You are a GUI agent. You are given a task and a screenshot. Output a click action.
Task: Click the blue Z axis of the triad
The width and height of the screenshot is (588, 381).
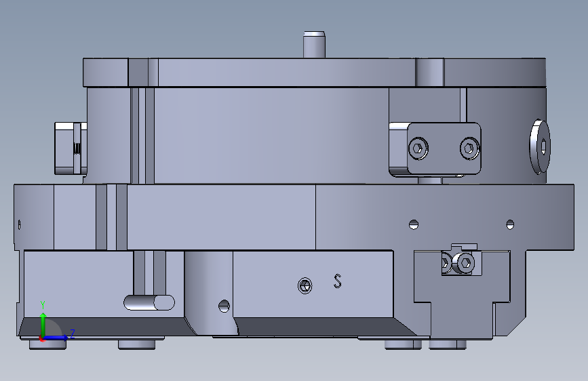pos(56,338)
